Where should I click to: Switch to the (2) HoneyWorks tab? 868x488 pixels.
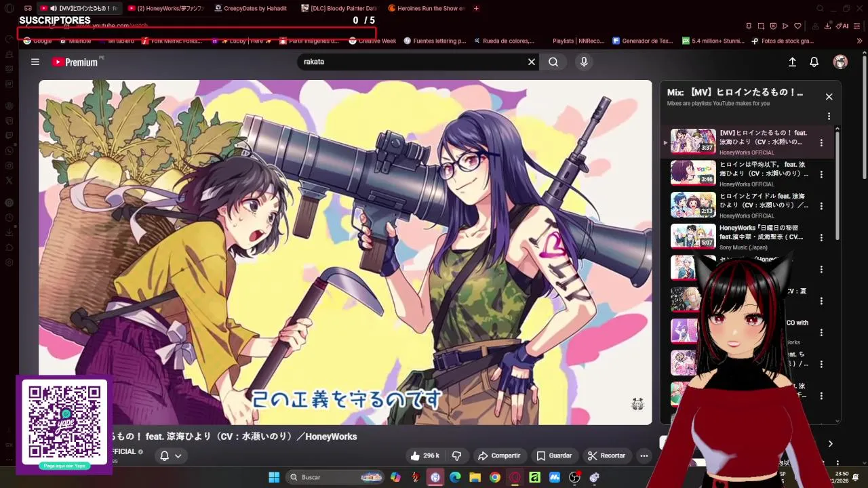(166, 8)
